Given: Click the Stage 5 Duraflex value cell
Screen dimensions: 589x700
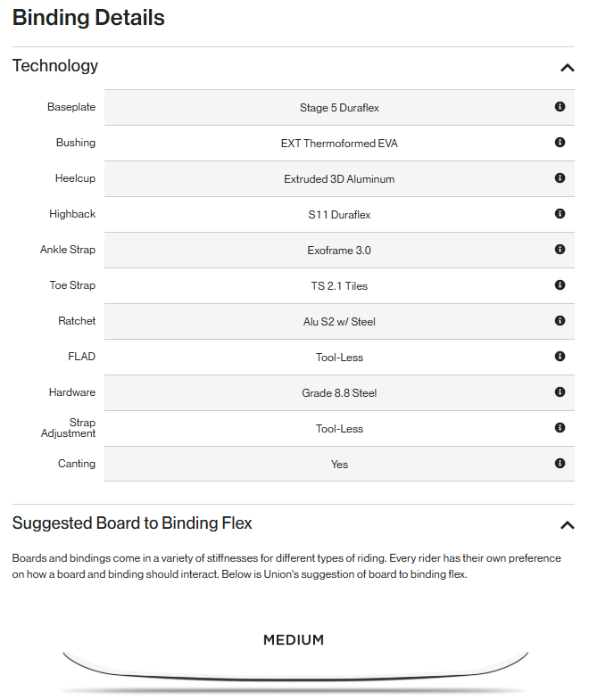Looking at the screenshot, I should (x=339, y=108).
